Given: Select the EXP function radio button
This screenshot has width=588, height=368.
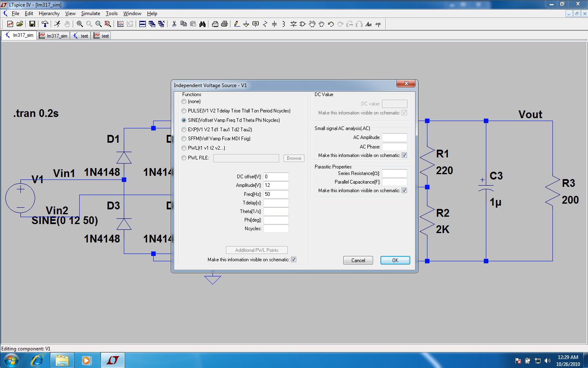Looking at the screenshot, I should (184, 130).
